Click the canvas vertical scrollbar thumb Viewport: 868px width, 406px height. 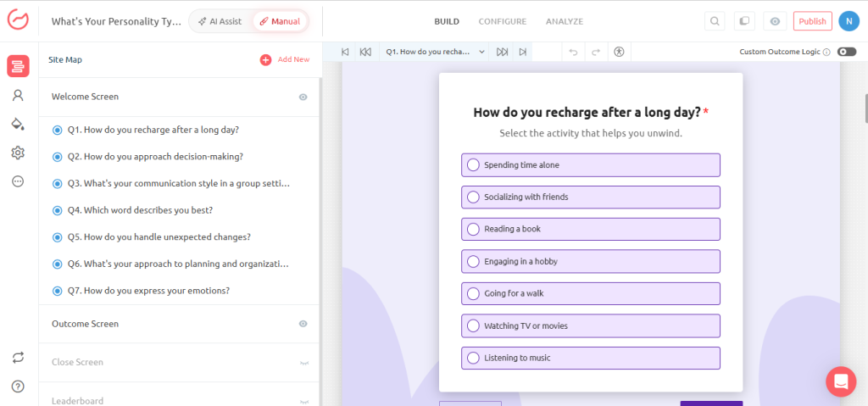pyautogui.click(x=865, y=108)
